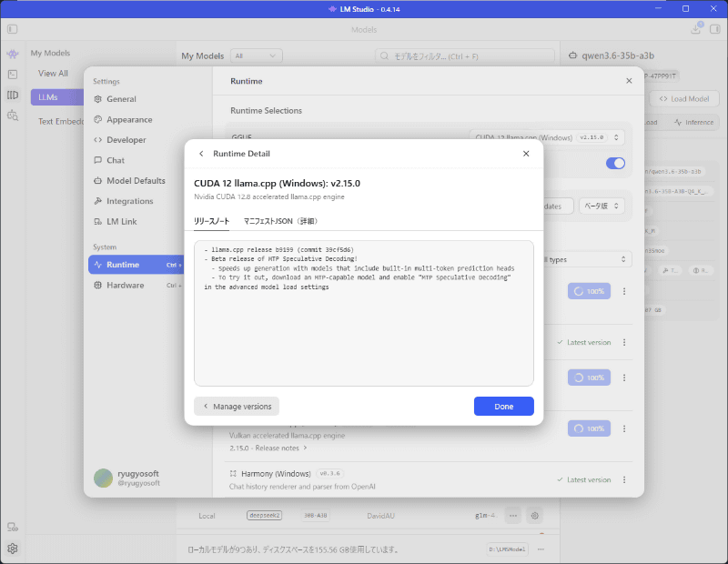Switch to マニフェストJSON（詳細） tab
Screen dimensions: 728x564
point(281,221)
